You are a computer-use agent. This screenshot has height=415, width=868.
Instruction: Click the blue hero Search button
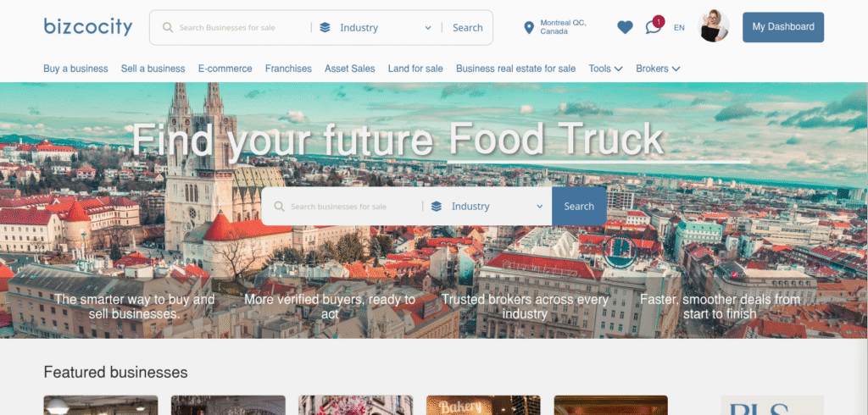(579, 207)
